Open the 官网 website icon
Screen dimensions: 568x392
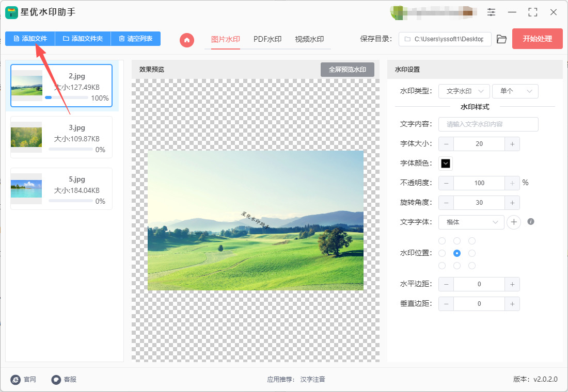click(x=16, y=380)
